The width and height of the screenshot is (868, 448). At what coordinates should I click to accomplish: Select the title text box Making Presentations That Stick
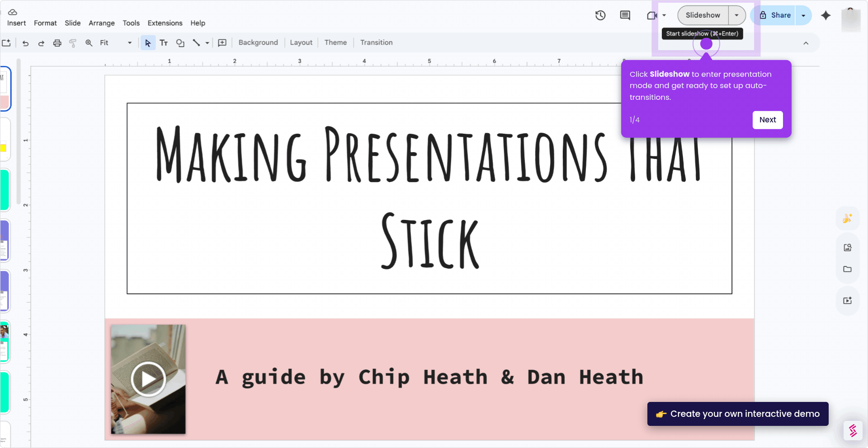(x=429, y=198)
